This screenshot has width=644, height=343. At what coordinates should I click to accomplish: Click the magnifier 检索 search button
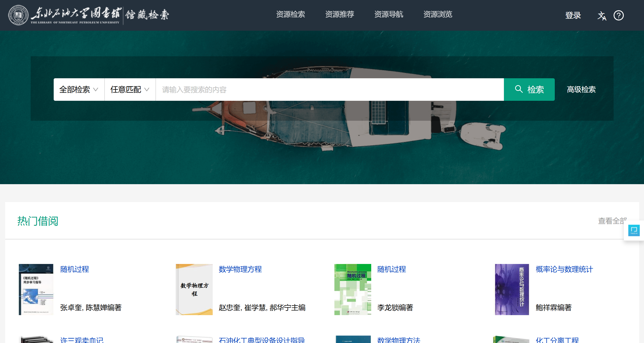[529, 90]
